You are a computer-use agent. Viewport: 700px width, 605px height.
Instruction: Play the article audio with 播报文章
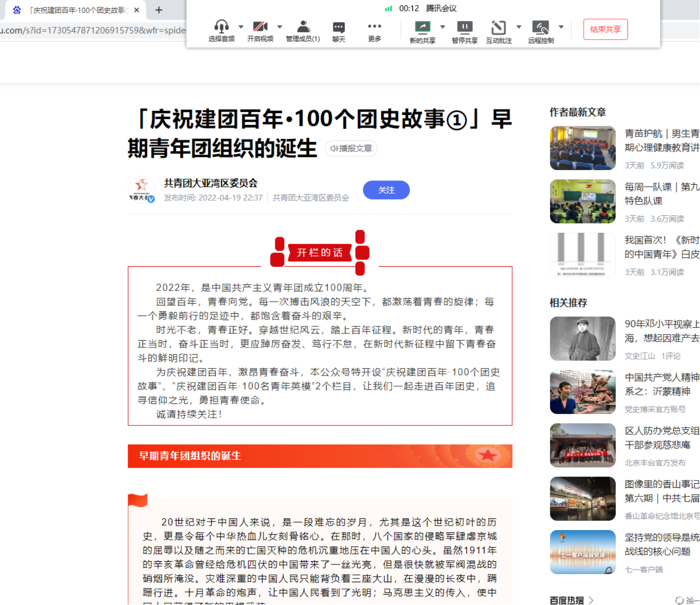[x=351, y=149]
